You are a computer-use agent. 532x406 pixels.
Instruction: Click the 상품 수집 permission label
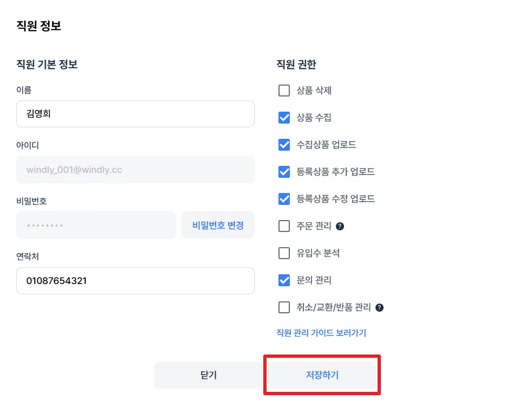pyautogui.click(x=314, y=118)
